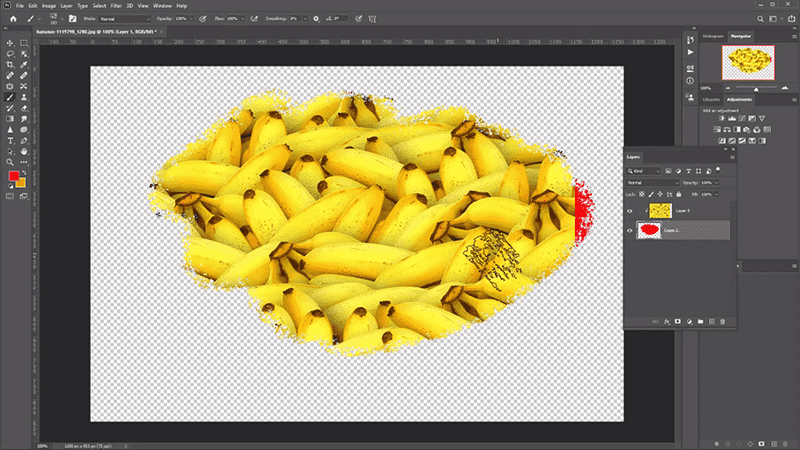Image resolution: width=800 pixels, height=450 pixels.
Task: Toggle layer filtering on/off switch
Action: click(x=718, y=170)
